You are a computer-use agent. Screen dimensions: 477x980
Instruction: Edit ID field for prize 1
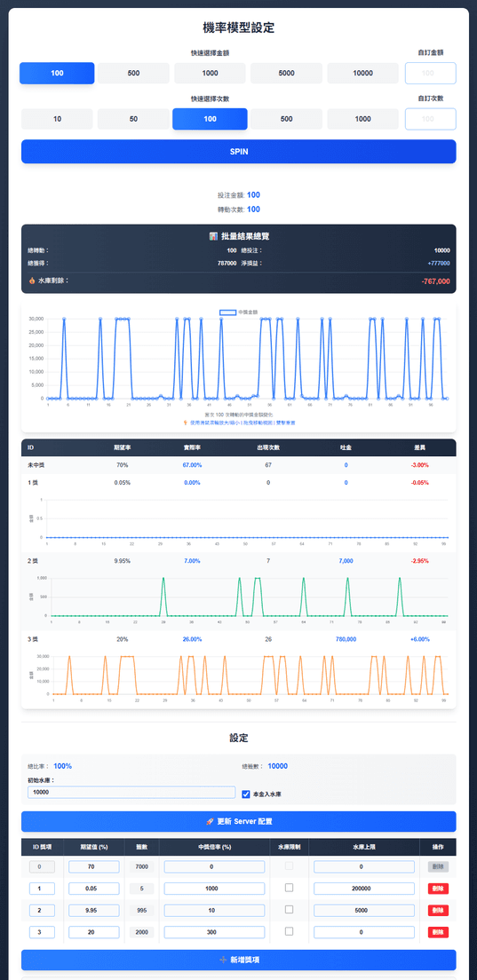pos(43,888)
